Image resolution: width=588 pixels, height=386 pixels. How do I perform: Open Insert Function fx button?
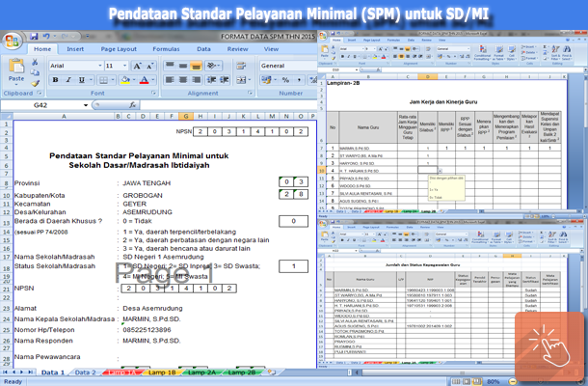pyautogui.click(x=132, y=105)
